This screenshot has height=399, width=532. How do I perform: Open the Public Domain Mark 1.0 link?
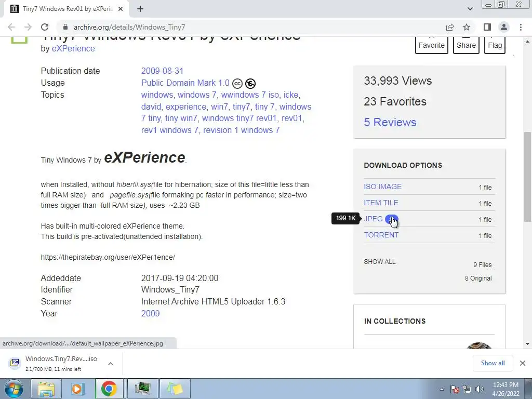click(185, 83)
